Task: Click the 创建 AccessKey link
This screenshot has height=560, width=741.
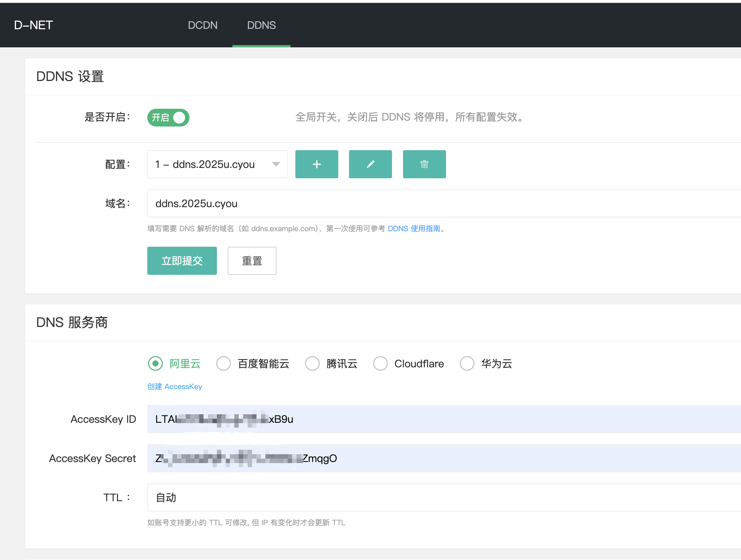Action: point(174,386)
